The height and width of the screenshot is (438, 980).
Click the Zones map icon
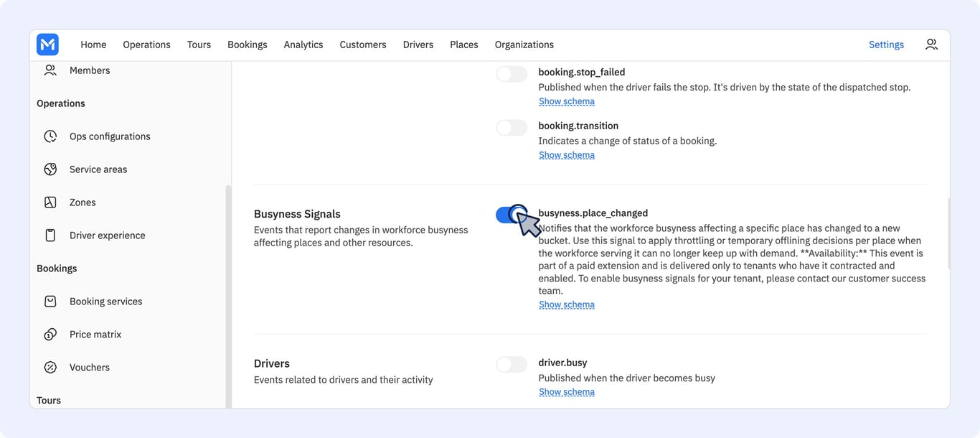pyautogui.click(x=50, y=202)
